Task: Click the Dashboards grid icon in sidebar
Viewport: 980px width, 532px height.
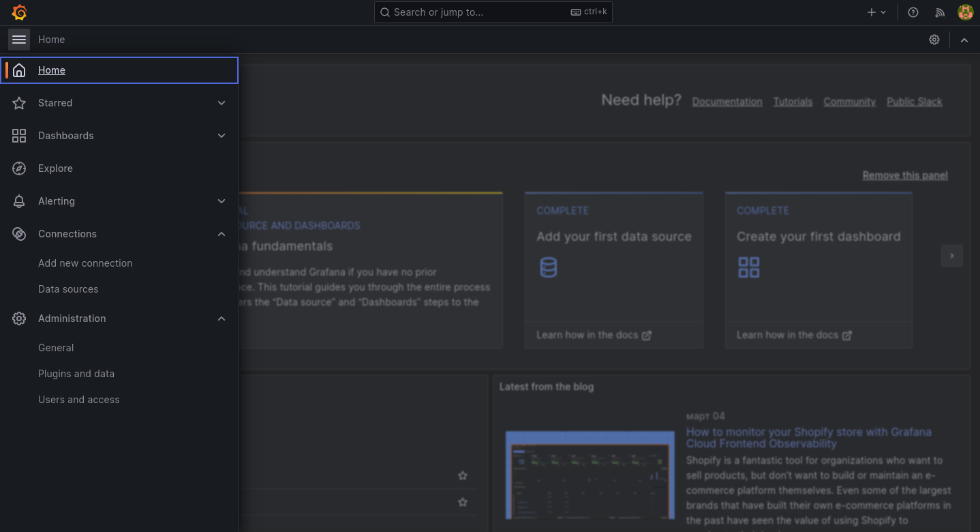Action: [x=19, y=136]
